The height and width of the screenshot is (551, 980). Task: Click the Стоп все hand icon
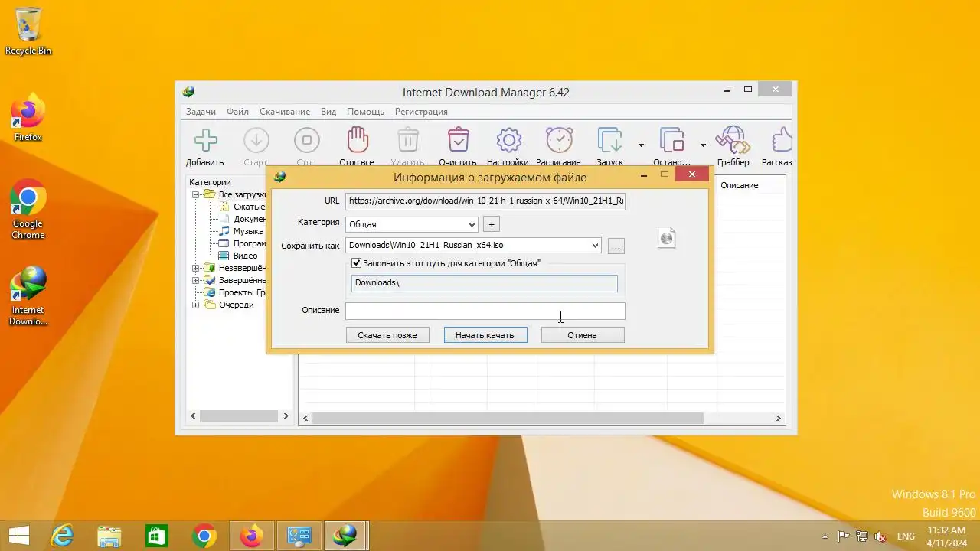(357, 141)
